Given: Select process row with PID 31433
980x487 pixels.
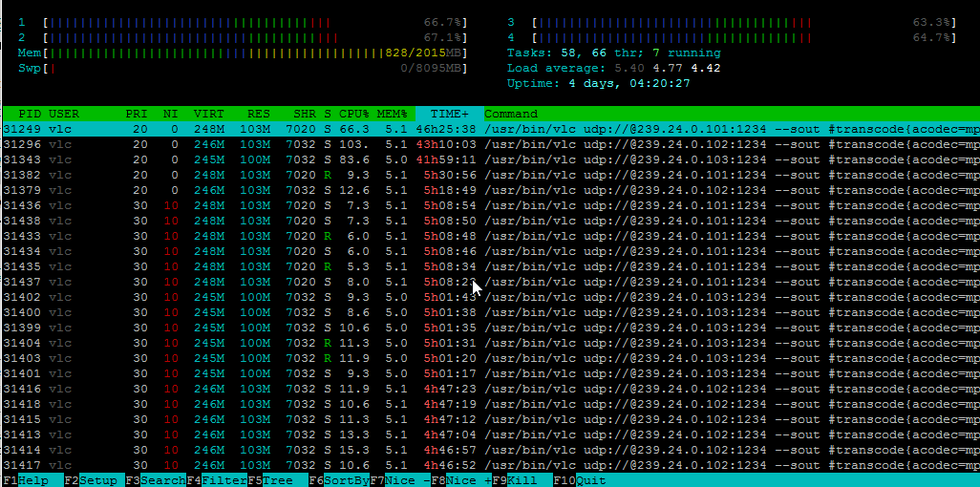Looking at the screenshot, I should (x=491, y=236).
